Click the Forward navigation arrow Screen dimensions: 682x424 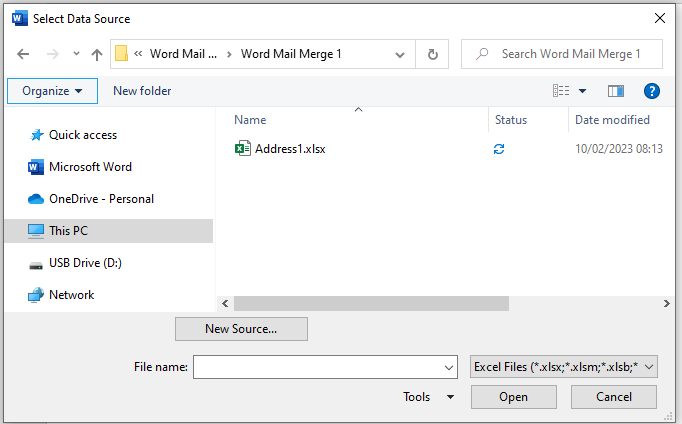click(x=53, y=54)
